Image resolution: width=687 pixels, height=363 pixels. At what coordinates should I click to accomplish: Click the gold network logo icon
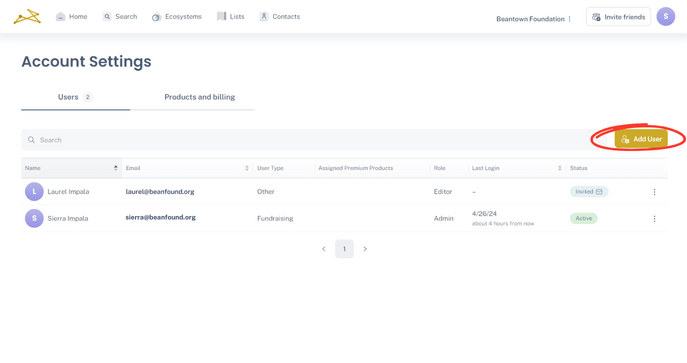27,17
